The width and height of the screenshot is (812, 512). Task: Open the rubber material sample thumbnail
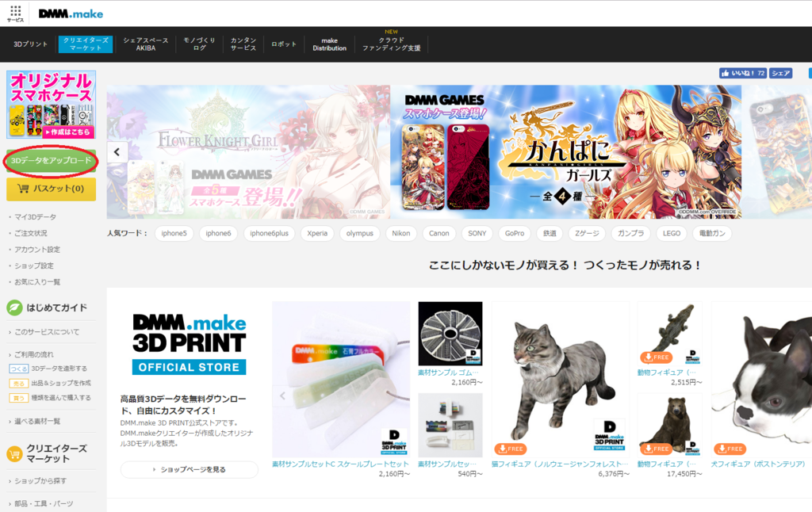(450, 334)
